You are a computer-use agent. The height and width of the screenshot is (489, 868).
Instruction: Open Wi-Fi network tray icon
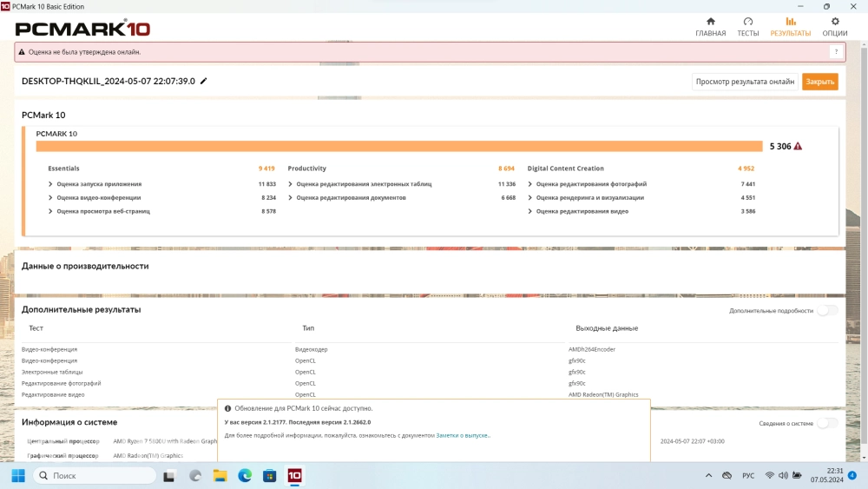point(769,476)
